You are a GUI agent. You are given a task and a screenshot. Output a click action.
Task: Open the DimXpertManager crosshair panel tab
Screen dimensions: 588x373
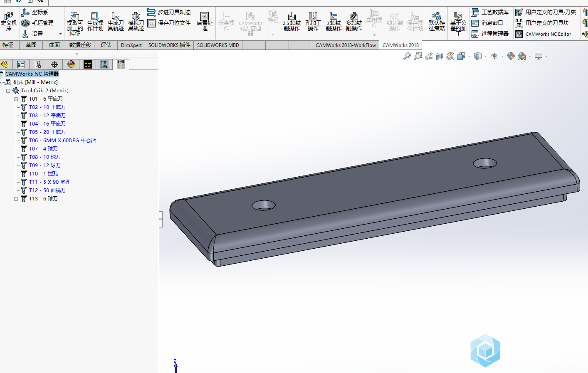(x=54, y=64)
